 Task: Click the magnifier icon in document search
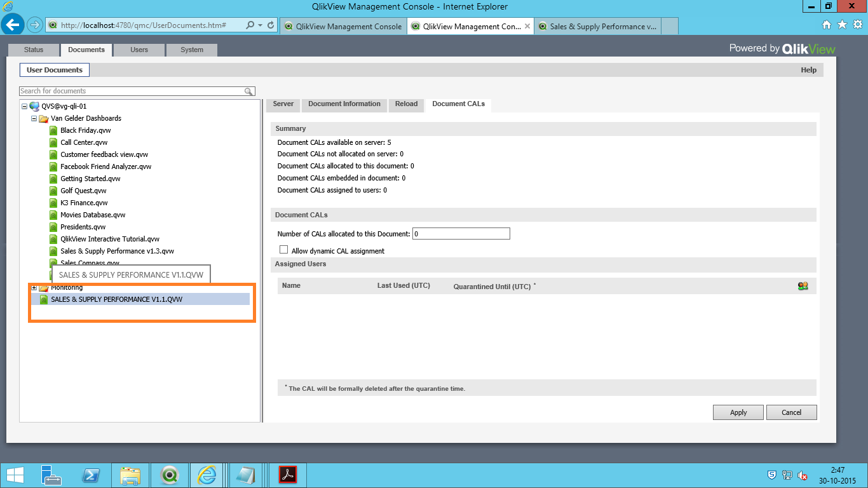coord(249,91)
